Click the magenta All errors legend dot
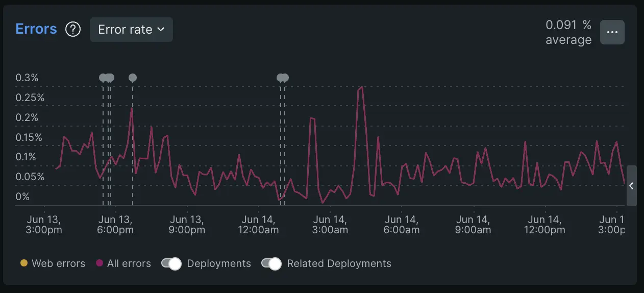Screen dimensions: 644x293 [99, 264]
